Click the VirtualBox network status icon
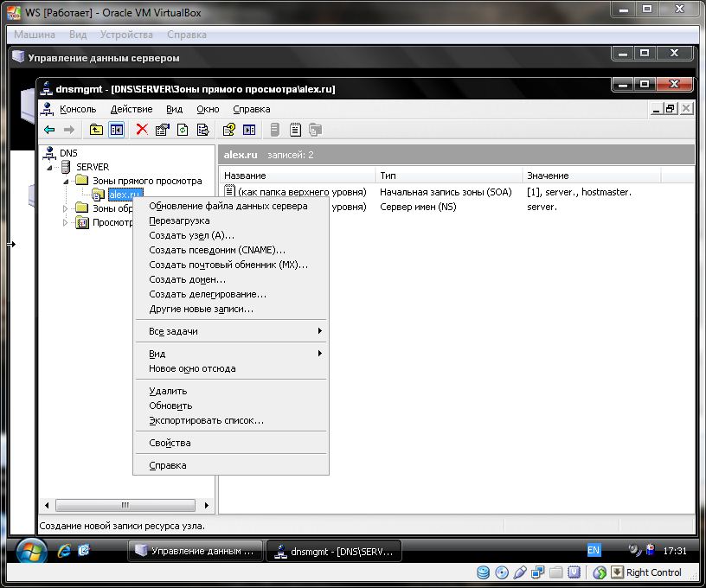Image resolution: width=706 pixels, height=588 pixels. point(537,572)
